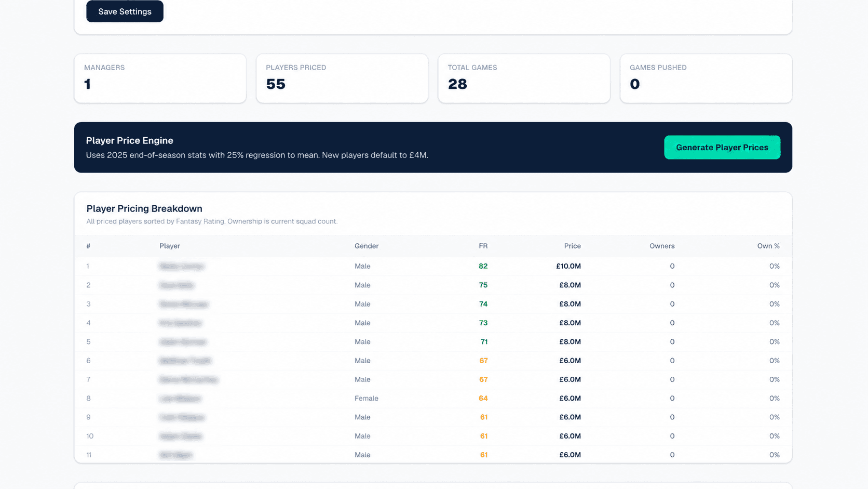This screenshot has height=489, width=868.
Task: Click the Price column header
Action: pos(572,246)
